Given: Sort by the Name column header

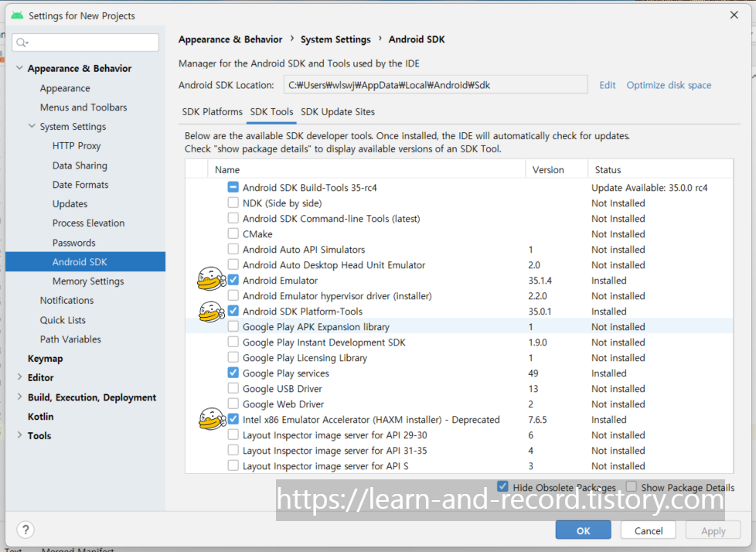Looking at the screenshot, I should point(367,170).
